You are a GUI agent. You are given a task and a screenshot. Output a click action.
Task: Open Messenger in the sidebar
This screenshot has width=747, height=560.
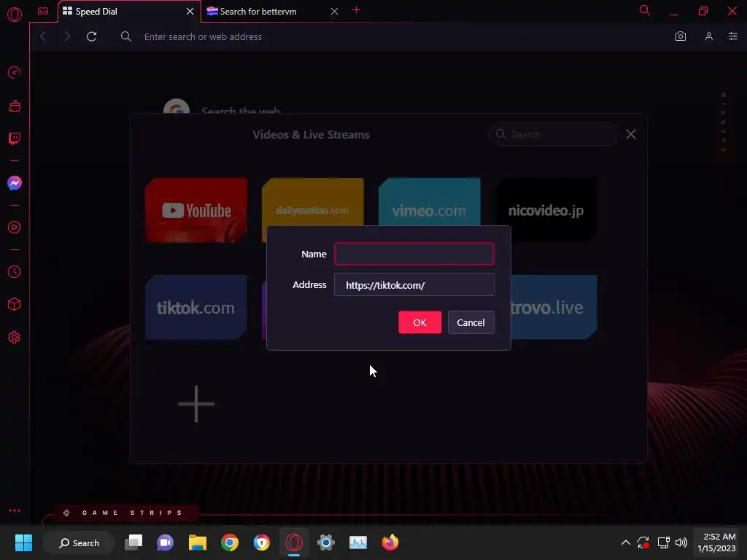15,183
